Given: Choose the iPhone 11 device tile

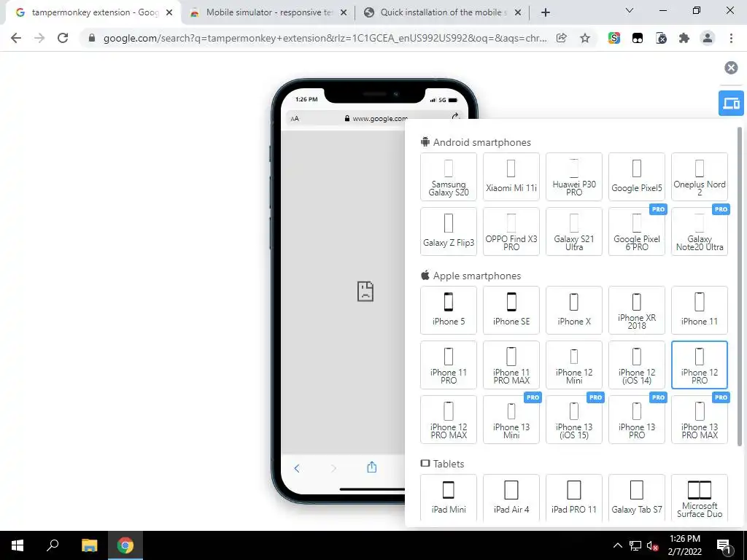Looking at the screenshot, I should 700,310.
